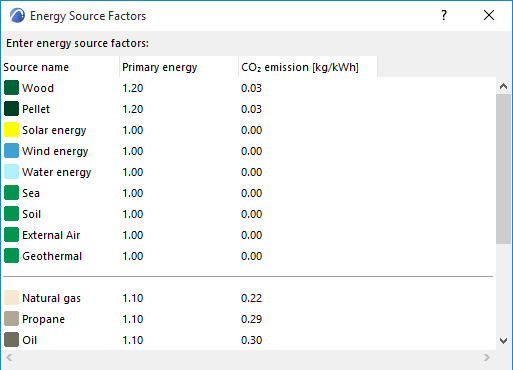Viewport: 513px width, 370px height.
Task: Edit Wind energy primary energy value
Action: click(133, 151)
